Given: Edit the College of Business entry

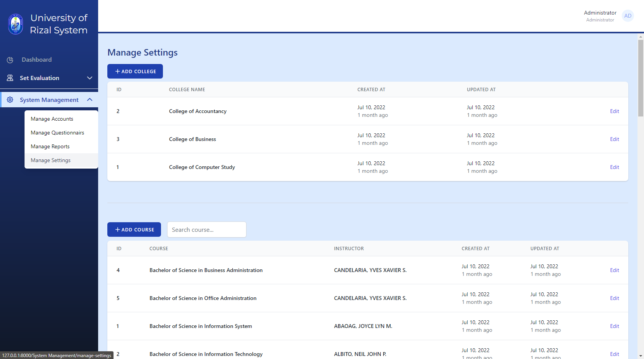Looking at the screenshot, I should [614, 139].
